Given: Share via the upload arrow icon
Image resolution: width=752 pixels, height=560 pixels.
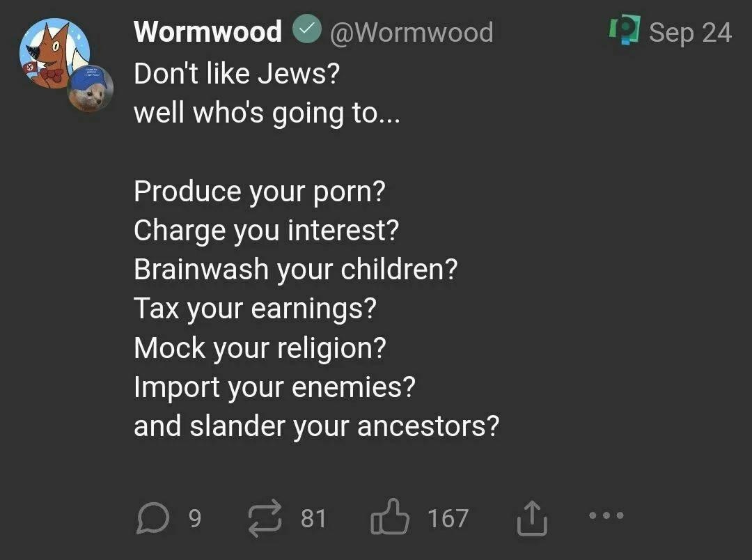Looking at the screenshot, I should coord(532,518).
